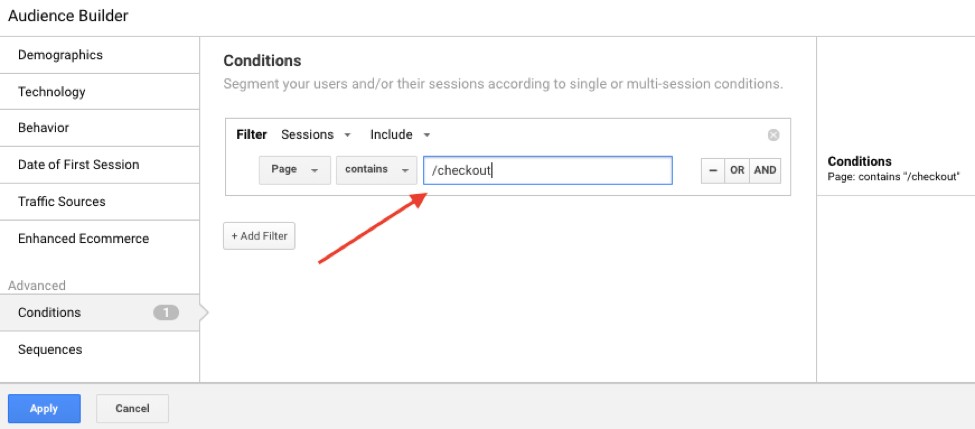Go to Enhanced Ecommerce section
Image resolution: width=975 pixels, height=429 pixels.
click(x=83, y=239)
